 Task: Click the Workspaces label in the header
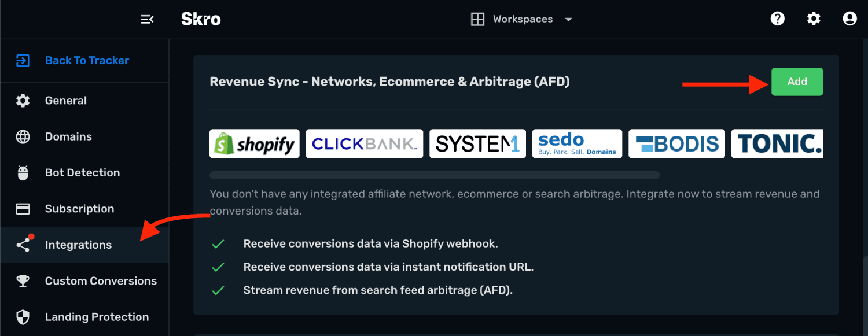tap(523, 19)
